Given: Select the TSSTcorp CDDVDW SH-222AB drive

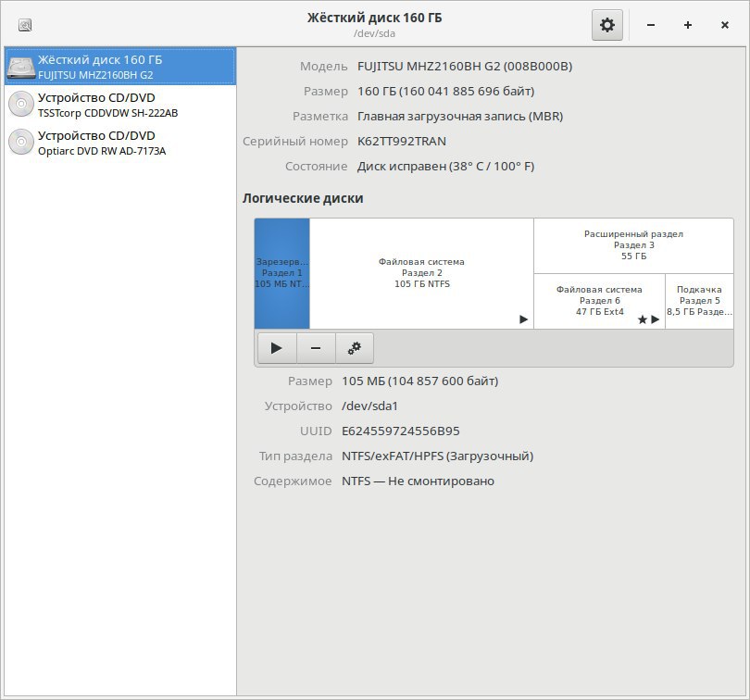Looking at the screenshot, I should click(x=120, y=105).
